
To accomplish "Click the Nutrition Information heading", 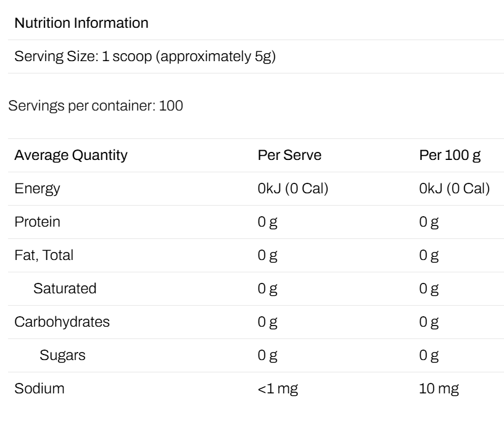I will pos(81,23).
